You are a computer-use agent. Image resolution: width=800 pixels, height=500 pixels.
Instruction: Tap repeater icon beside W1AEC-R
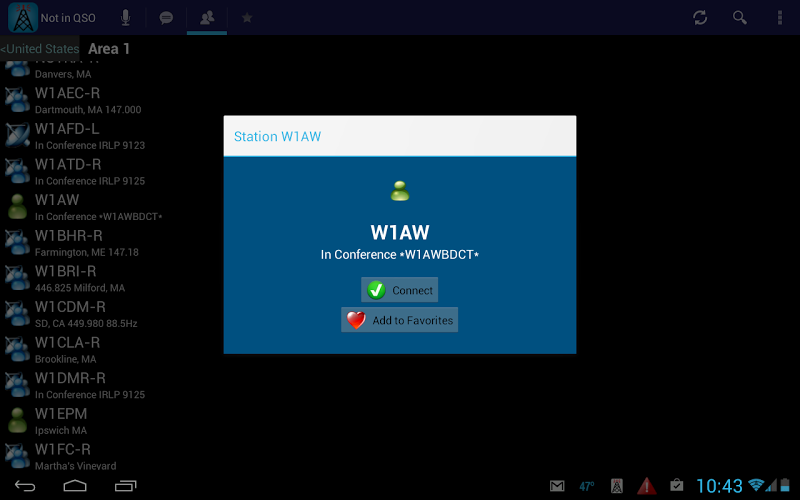pos(17,99)
